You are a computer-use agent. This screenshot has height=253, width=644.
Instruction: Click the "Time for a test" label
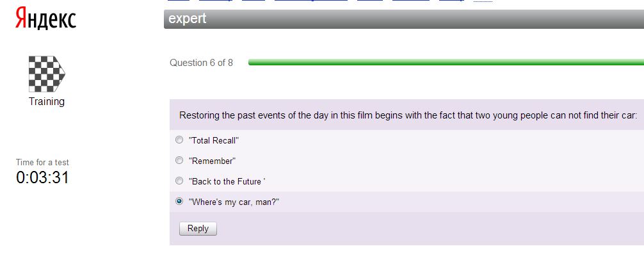43,162
